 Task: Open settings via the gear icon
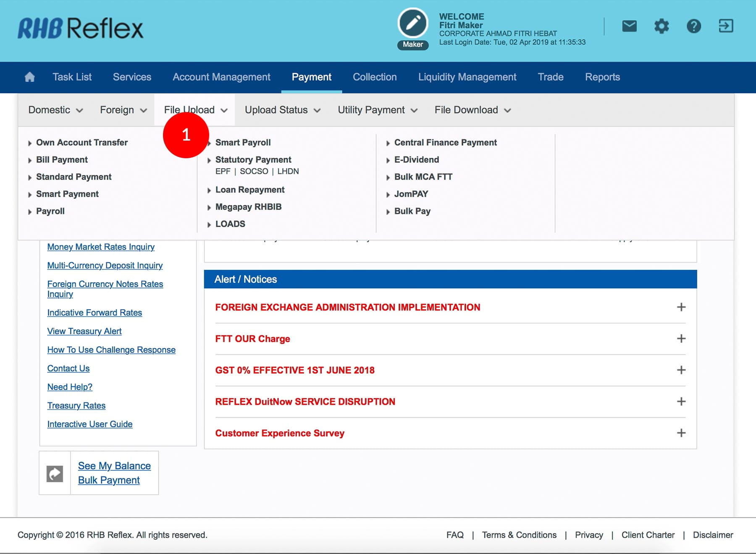[x=661, y=26]
